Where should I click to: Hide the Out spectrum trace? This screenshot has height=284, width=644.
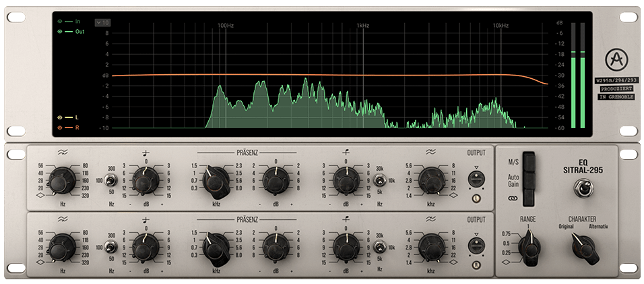pyautogui.click(x=59, y=31)
